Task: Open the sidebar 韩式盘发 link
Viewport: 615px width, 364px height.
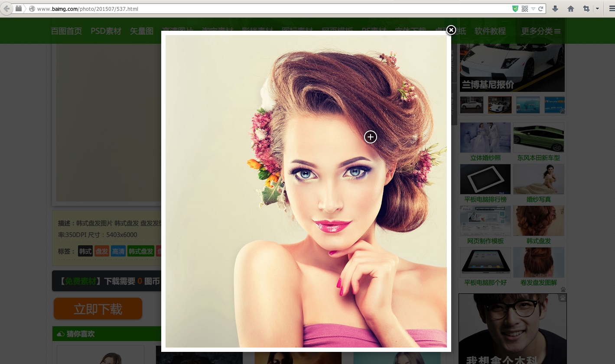Action: pos(539,241)
